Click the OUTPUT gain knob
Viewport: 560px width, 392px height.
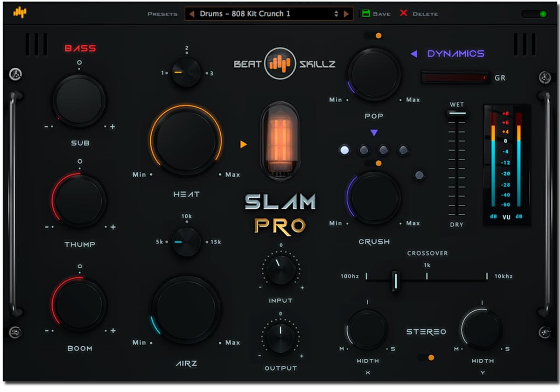(280, 337)
